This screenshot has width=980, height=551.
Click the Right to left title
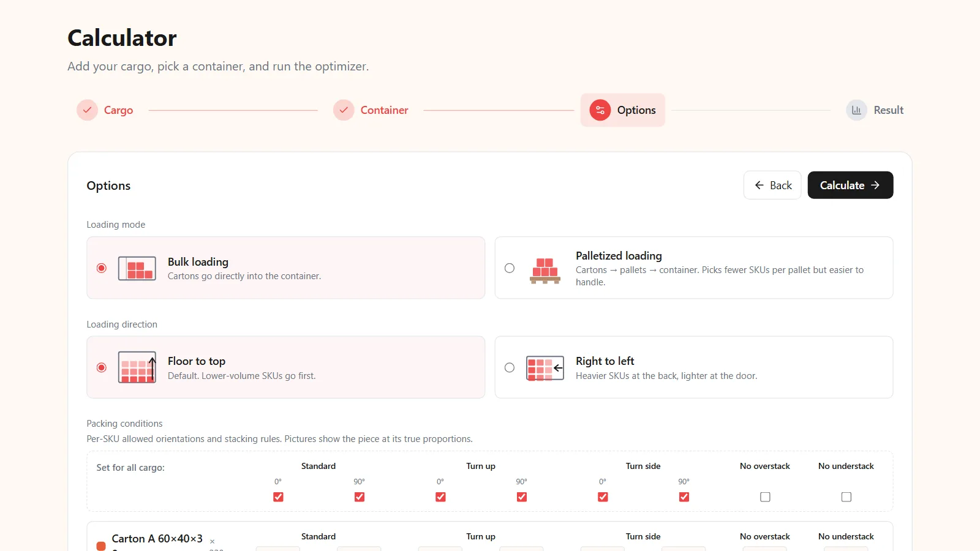pyautogui.click(x=605, y=361)
